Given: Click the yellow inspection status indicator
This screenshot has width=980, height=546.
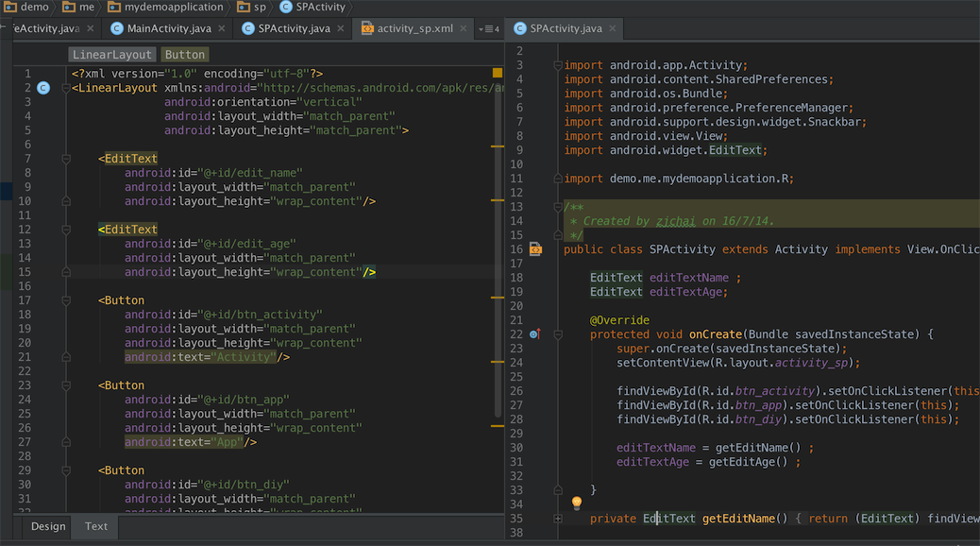Looking at the screenshot, I should [x=498, y=73].
